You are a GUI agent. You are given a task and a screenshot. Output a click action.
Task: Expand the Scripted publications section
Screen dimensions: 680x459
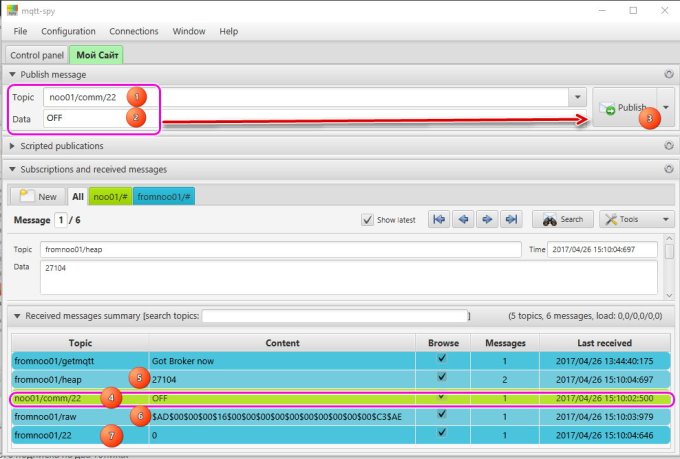[x=12, y=146]
